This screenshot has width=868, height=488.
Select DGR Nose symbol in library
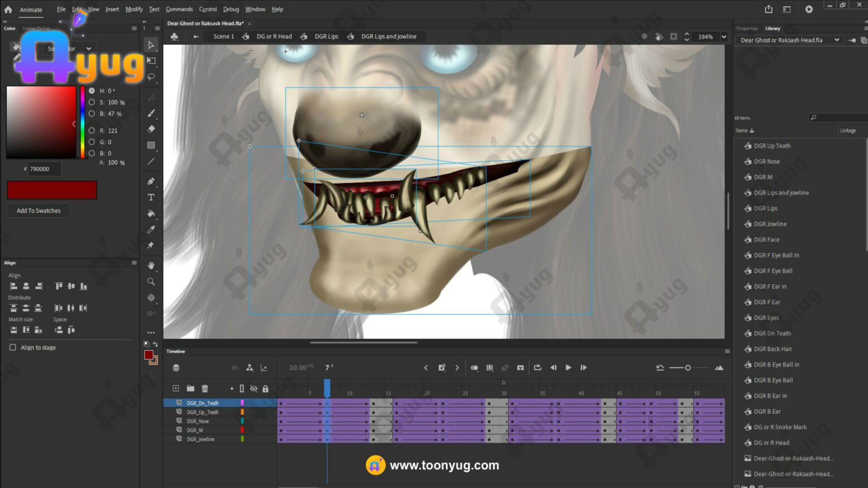[766, 162]
